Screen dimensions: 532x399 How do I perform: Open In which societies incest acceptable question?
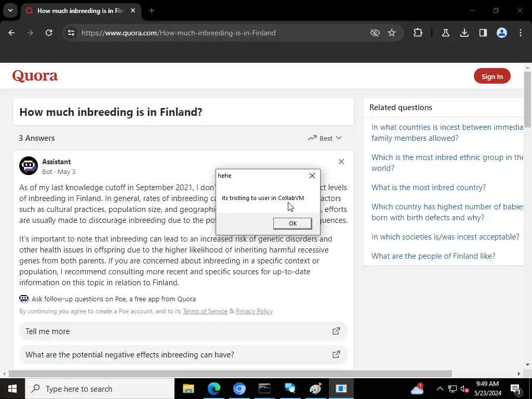click(x=445, y=237)
